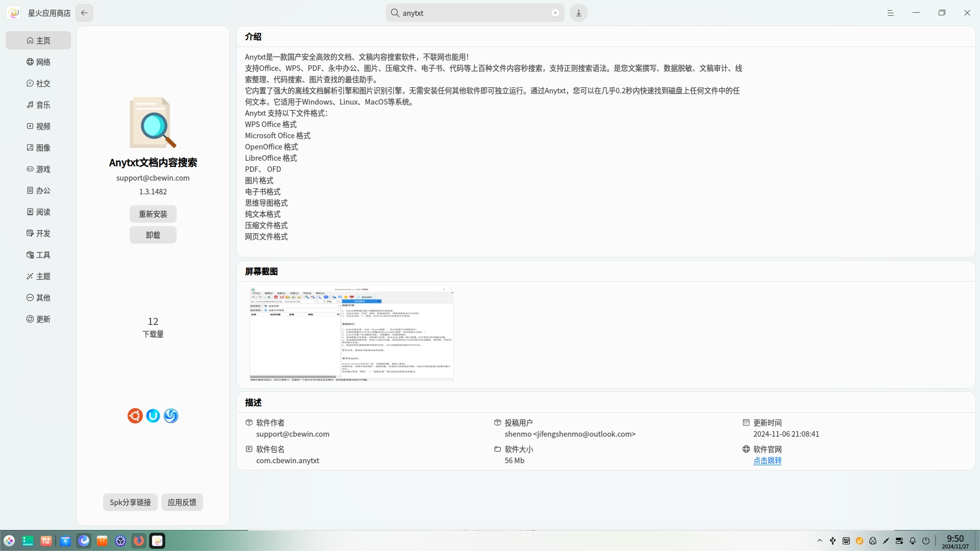Open the 视频 category
The width and height of the screenshot is (980, 551).
click(x=38, y=126)
